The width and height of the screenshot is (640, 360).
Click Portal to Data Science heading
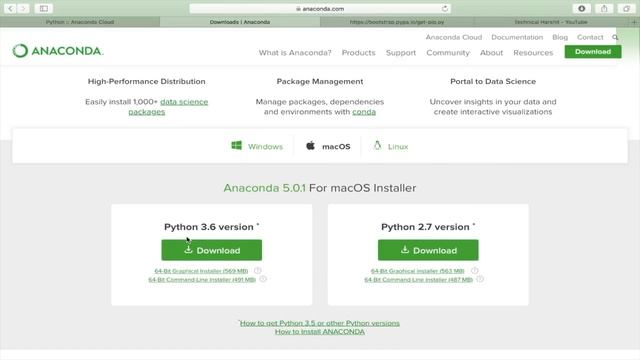[493, 81]
